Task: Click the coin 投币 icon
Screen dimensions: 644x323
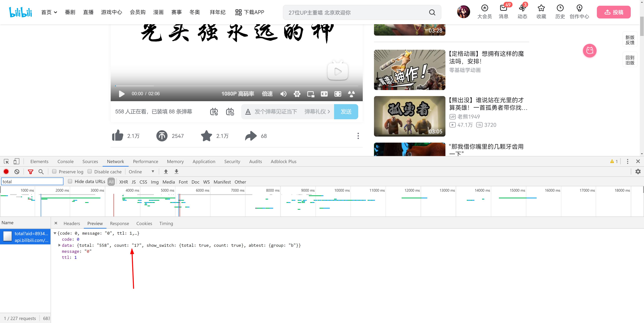Action: [x=162, y=136]
